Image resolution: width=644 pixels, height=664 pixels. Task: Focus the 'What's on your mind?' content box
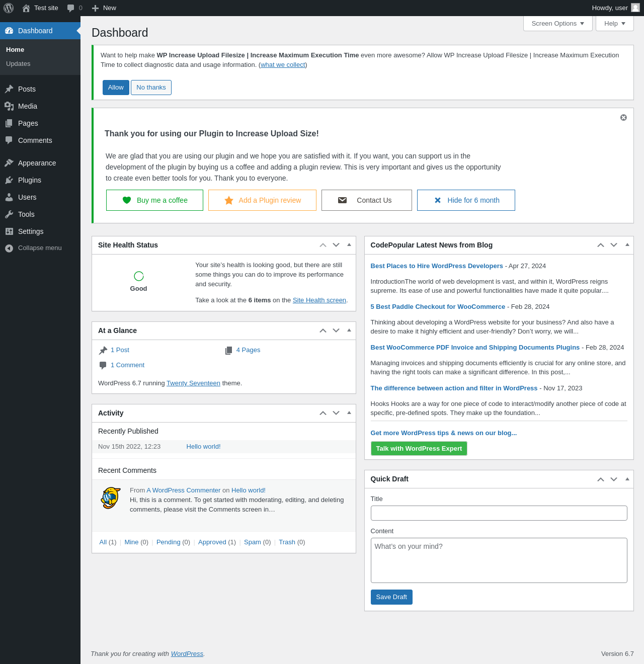pyautogui.click(x=499, y=560)
